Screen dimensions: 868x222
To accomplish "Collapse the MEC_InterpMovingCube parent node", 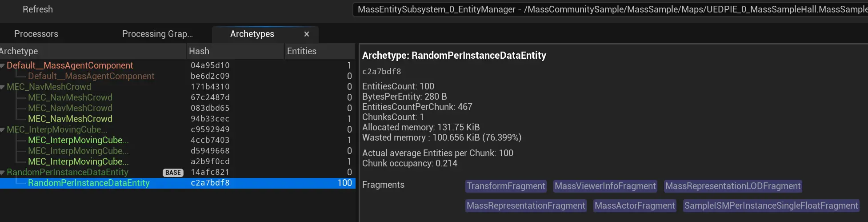I will [3, 130].
